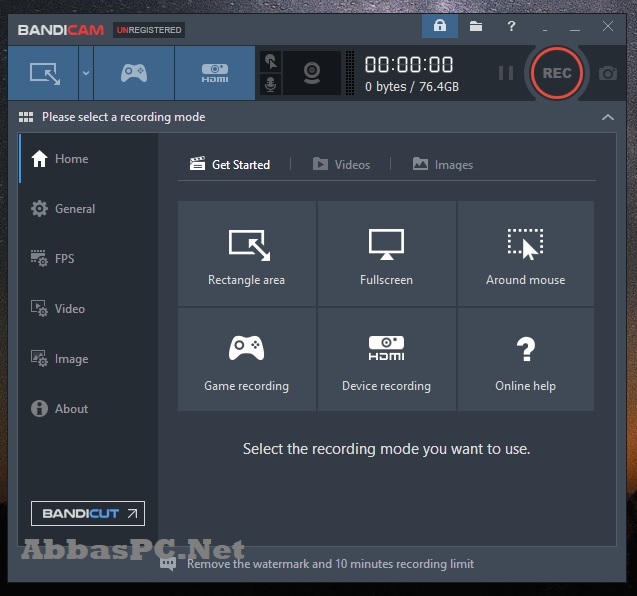This screenshot has width=637, height=596.
Task: Capture a screenshot with the camera icon
Action: (x=608, y=73)
